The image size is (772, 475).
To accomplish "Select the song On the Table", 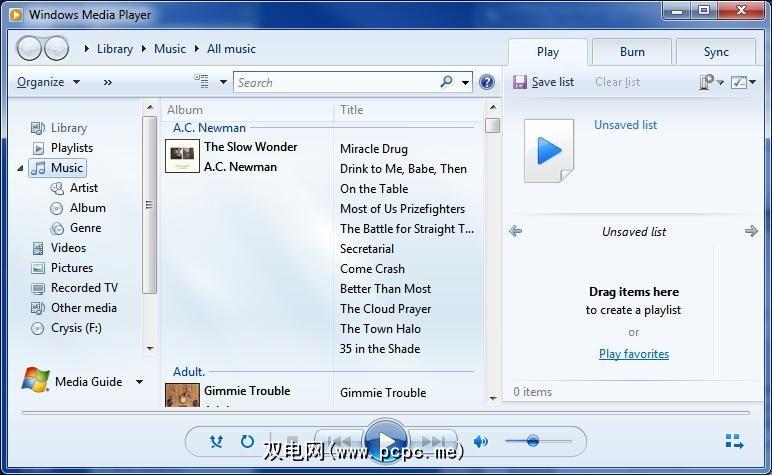I will coord(374,189).
